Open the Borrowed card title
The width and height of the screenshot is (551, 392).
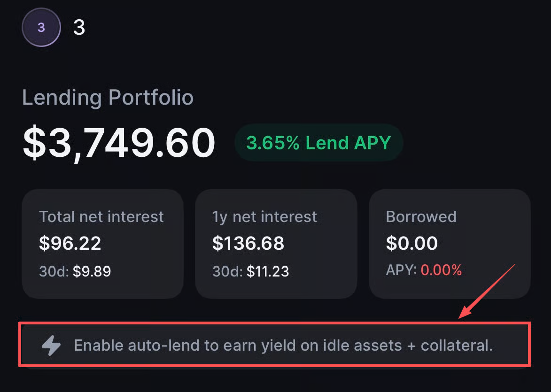421,216
